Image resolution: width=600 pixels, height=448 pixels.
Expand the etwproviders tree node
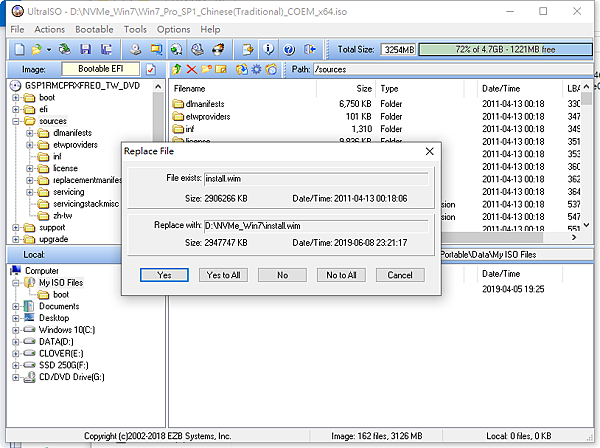point(30,145)
